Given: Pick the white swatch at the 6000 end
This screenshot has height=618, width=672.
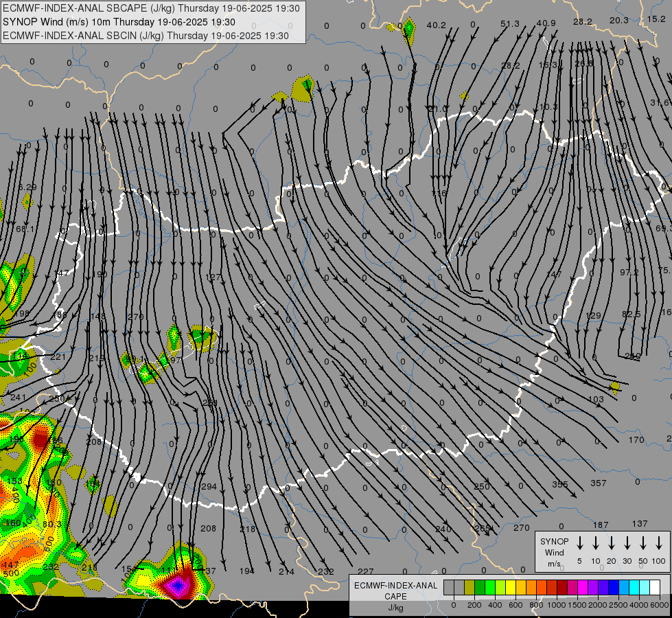Looking at the screenshot, I should click(654, 587).
